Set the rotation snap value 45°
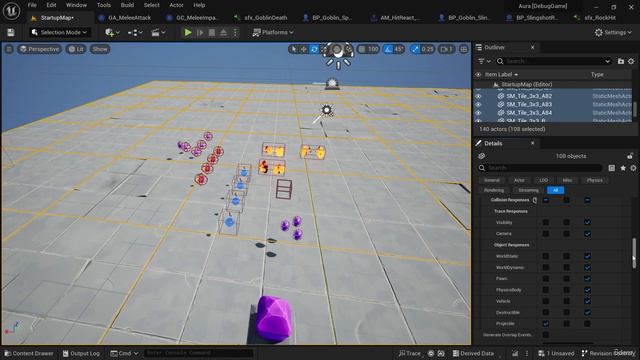Image resolution: width=640 pixels, height=360 pixels. (x=398, y=49)
